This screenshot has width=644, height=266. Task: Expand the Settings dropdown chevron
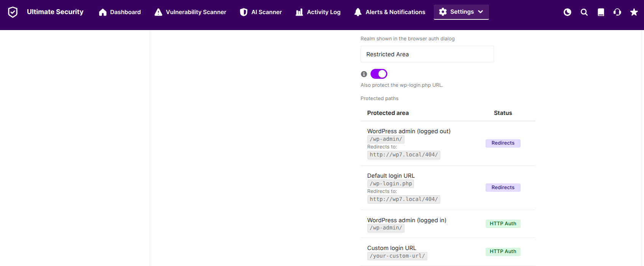(x=481, y=12)
